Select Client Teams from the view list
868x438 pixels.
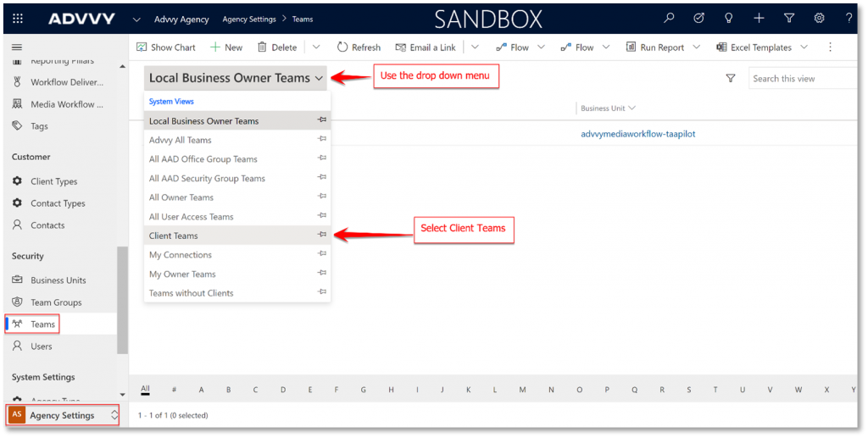(x=174, y=236)
